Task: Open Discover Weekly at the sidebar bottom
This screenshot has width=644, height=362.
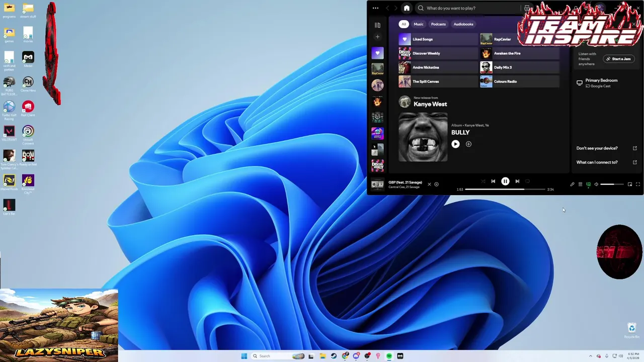Action: click(377, 165)
